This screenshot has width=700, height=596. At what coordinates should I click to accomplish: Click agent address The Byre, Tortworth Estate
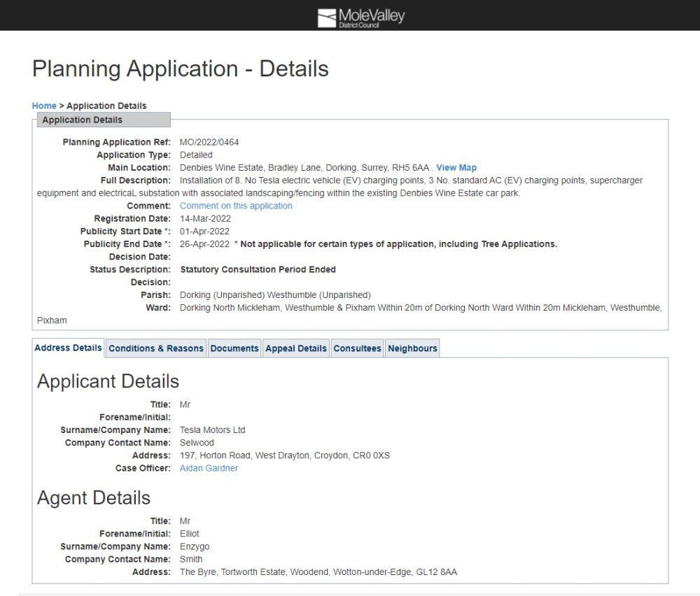tap(318, 572)
